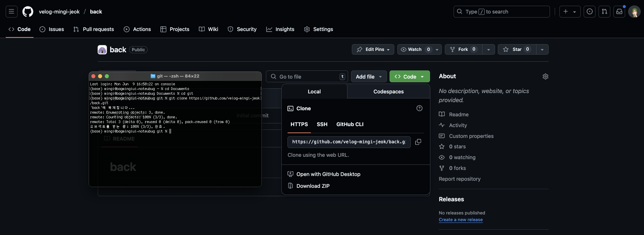This screenshot has width=644, height=235.
Task: Open the Actions tab
Action: (137, 29)
